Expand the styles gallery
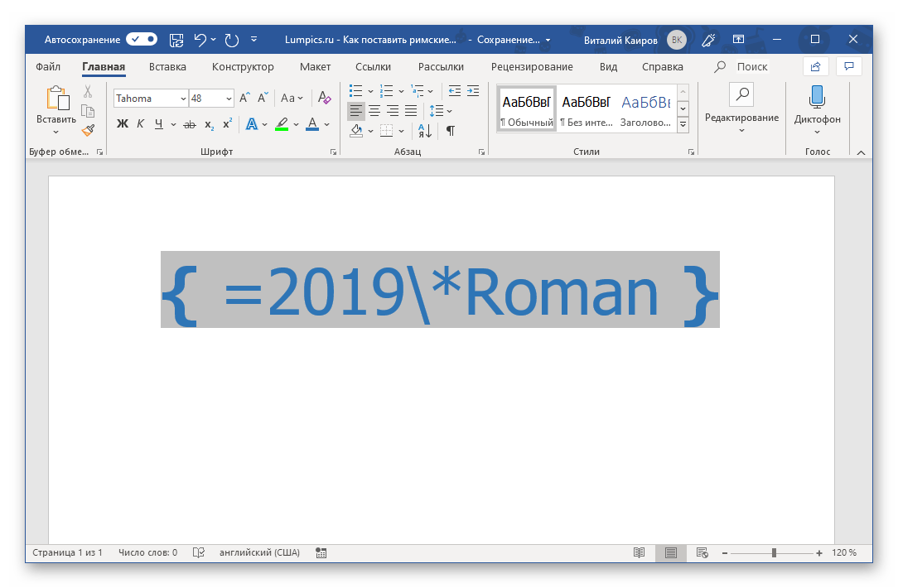 (683, 124)
